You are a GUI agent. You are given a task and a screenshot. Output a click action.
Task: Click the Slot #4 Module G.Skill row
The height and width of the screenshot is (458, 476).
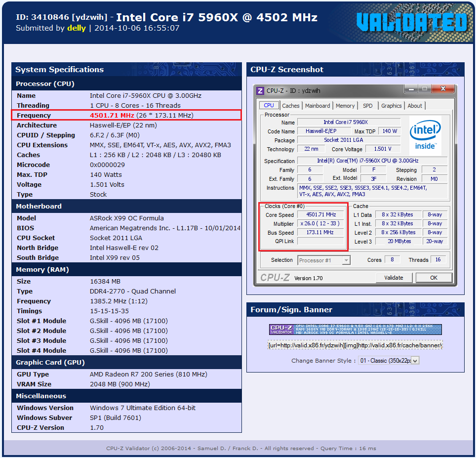(126, 350)
